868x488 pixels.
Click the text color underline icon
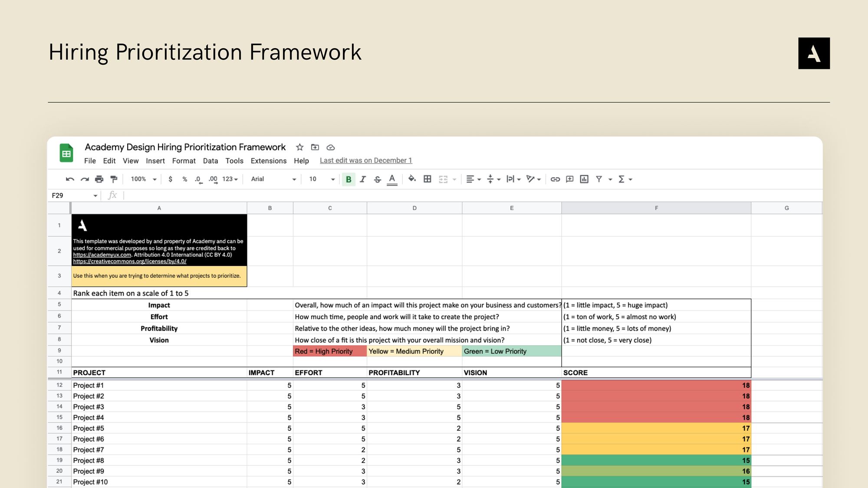click(391, 179)
